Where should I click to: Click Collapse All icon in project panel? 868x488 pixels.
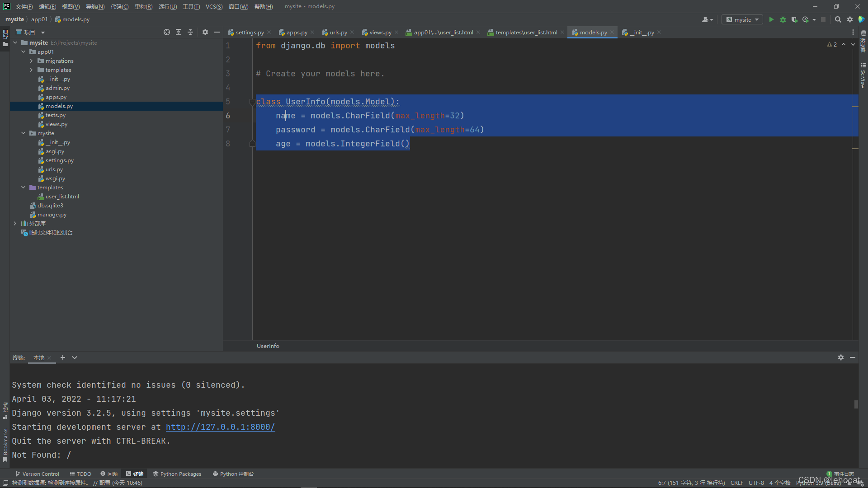(190, 32)
